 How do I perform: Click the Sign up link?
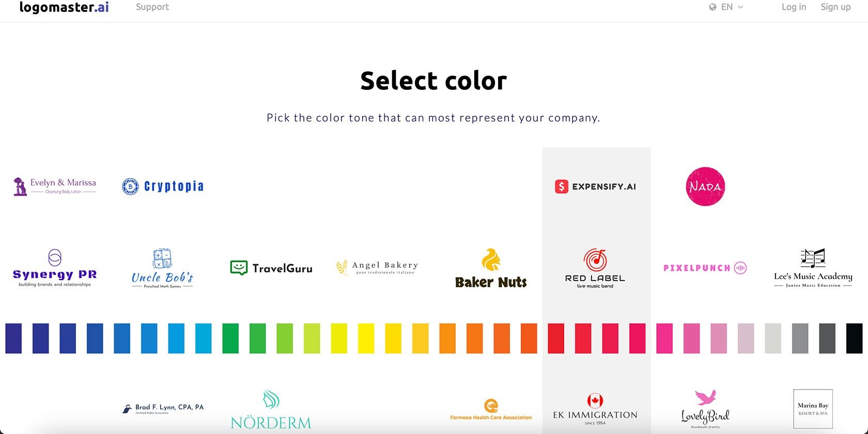click(835, 7)
